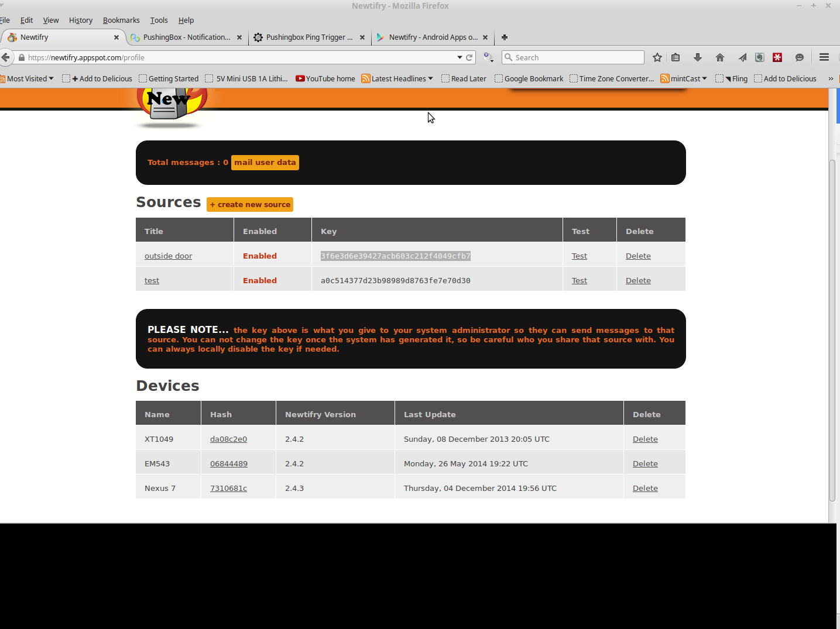The width and height of the screenshot is (840, 629).
Task: Open the Read Later bookmark
Action: click(464, 78)
